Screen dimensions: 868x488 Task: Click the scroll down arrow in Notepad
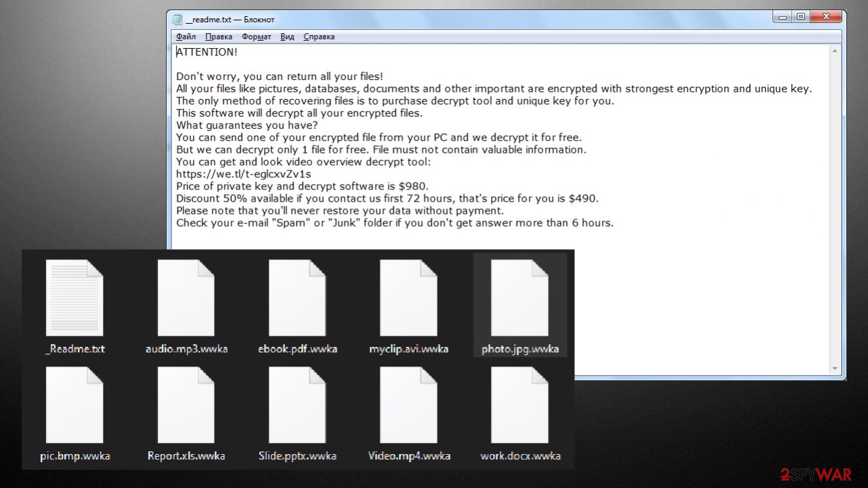835,369
